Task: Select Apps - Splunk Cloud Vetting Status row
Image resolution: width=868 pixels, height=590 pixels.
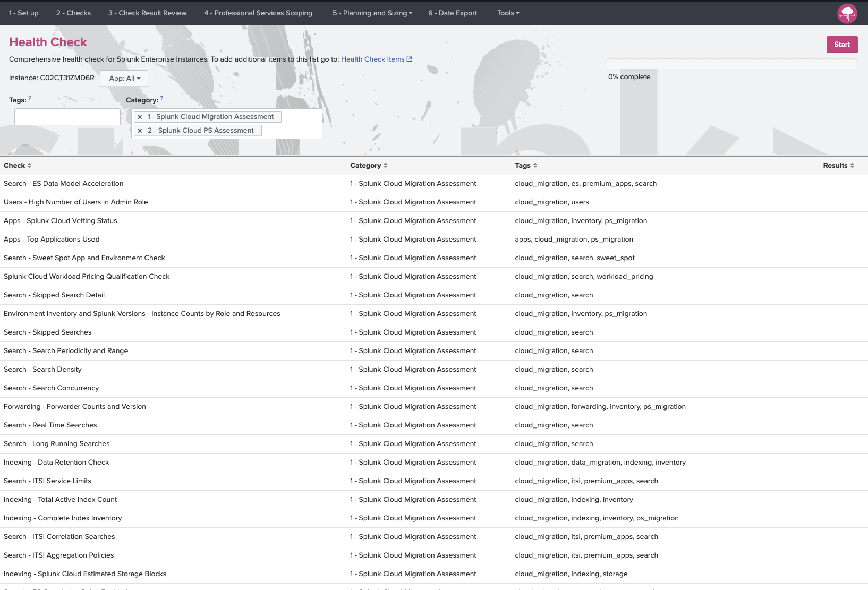Action: pos(434,221)
